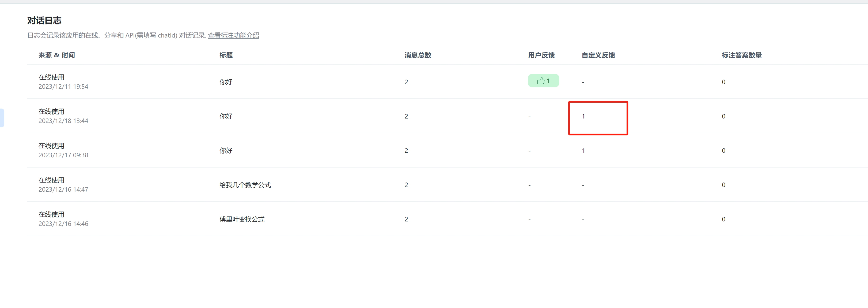Open the 给我几个数学公式 conversation title
868x308 pixels.
tap(245, 185)
